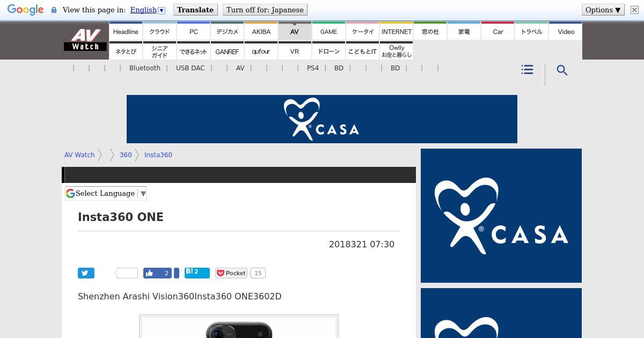
Task: Click the AV Watch breadcrumb link
Action: coord(79,155)
